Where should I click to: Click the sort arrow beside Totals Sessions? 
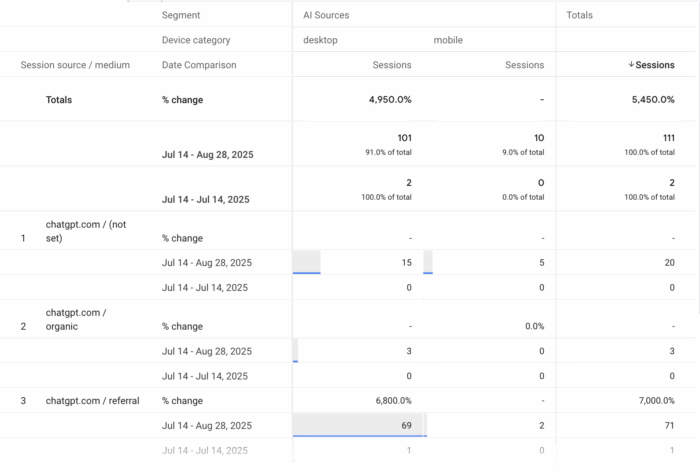tap(631, 65)
